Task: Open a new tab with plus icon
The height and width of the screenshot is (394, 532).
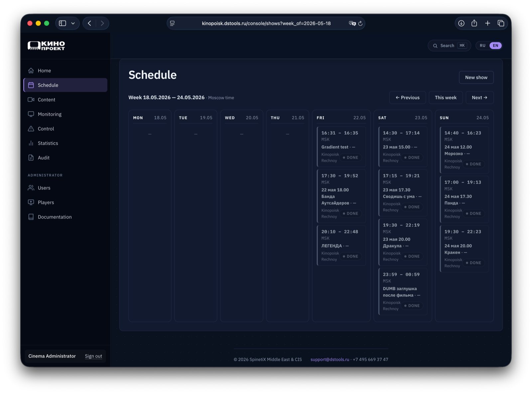Action: [x=487, y=23]
